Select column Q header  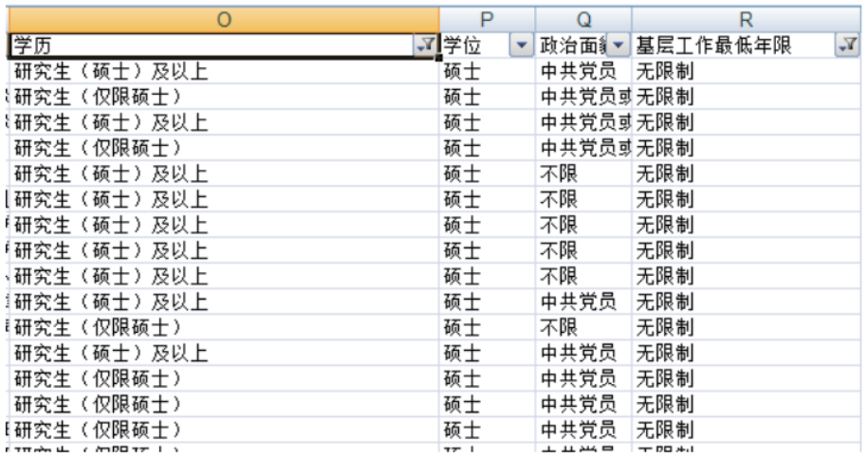click(583, 18)
